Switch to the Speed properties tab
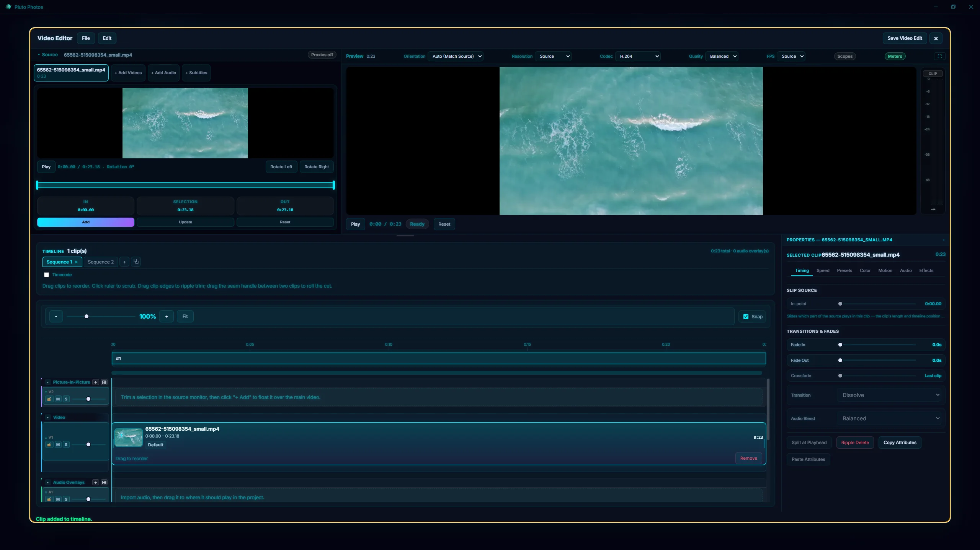This screenshot has width=980, height=550. pos(823,270)
